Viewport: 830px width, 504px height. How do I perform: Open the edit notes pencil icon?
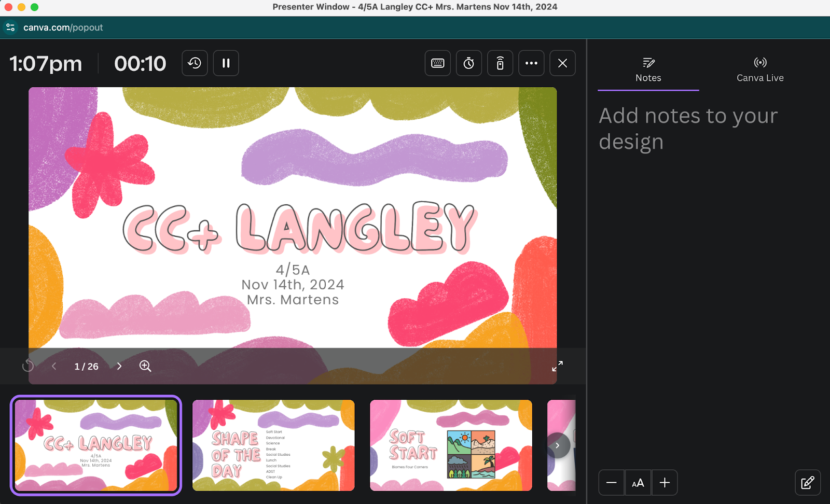coord(808,483)
